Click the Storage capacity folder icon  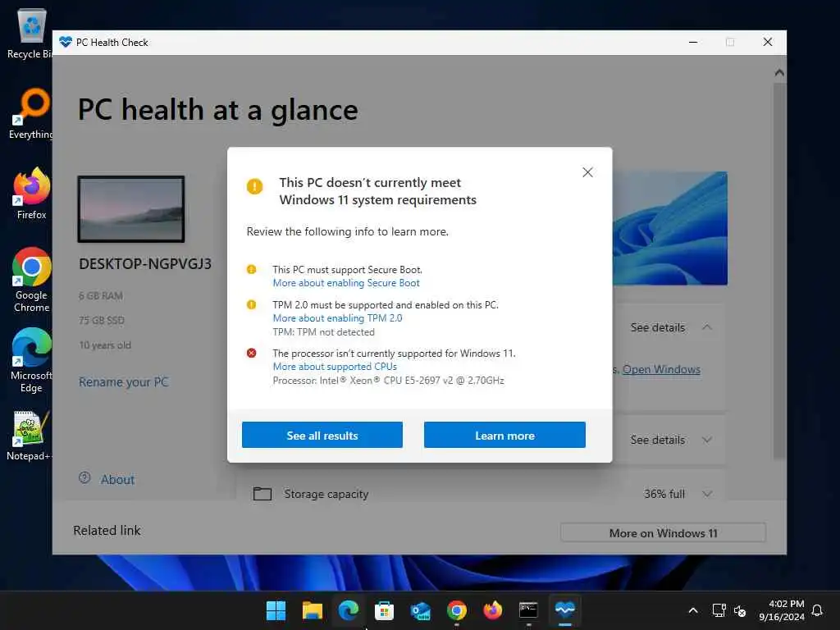coord(262,493)
